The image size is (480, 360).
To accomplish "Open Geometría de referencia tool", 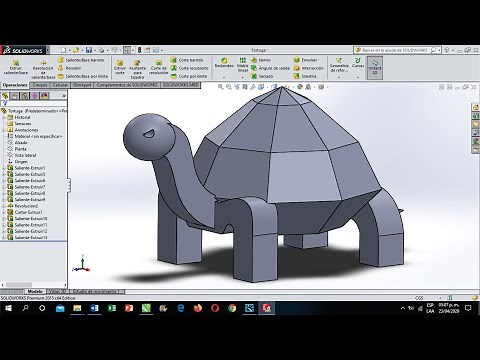I will 339,65.
